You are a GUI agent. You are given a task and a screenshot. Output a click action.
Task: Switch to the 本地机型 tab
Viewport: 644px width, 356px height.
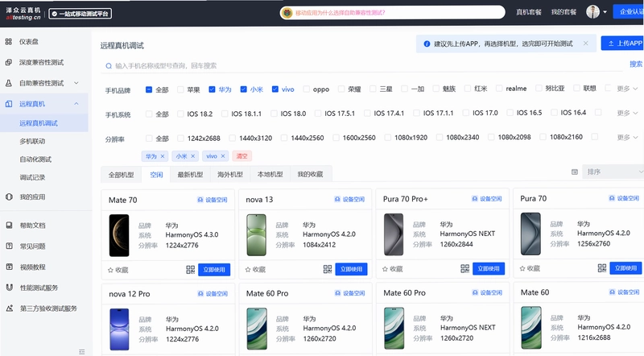[x=270, y=174]
